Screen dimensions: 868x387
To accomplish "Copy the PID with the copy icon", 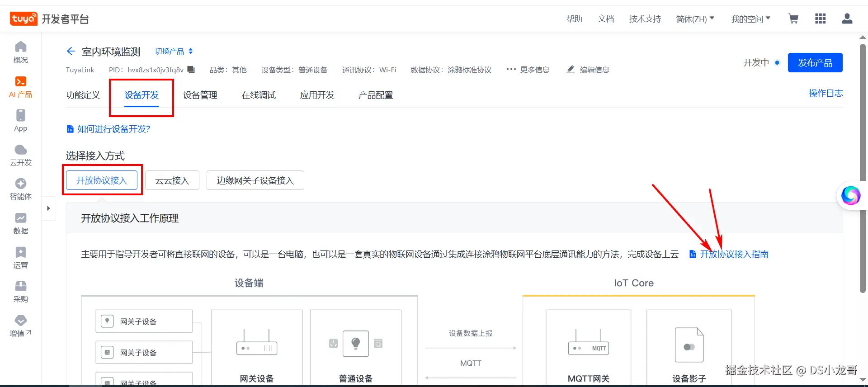I will [191, 70].
